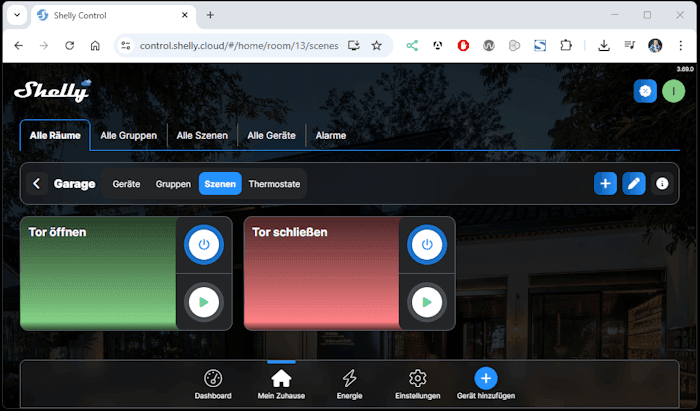Open Einstellungen gear in bottom bar
The width and height of the screenshot is (700, 411).
pos(418,384)
